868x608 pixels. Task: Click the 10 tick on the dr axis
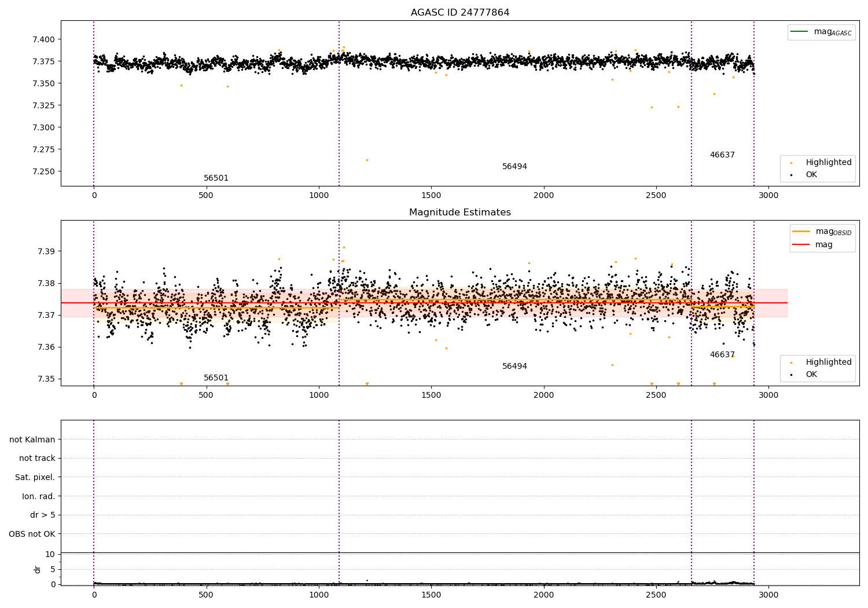50,554
